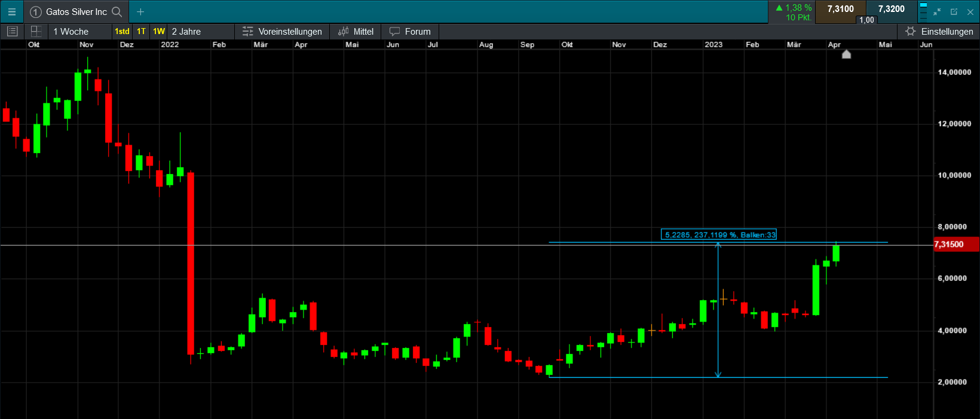Image resolution: width=980 pixels, height=419 pixels.
Task: Select the measurement label 5,2285, 237,1199 %
Action: coord(719,235)
